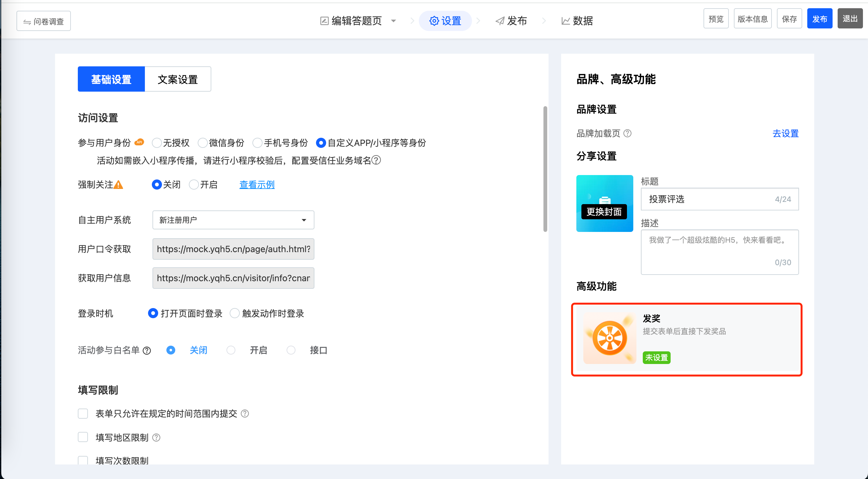Click help icon beside 填写地区限制
868x479 pixels.
[x=156, y=438]
